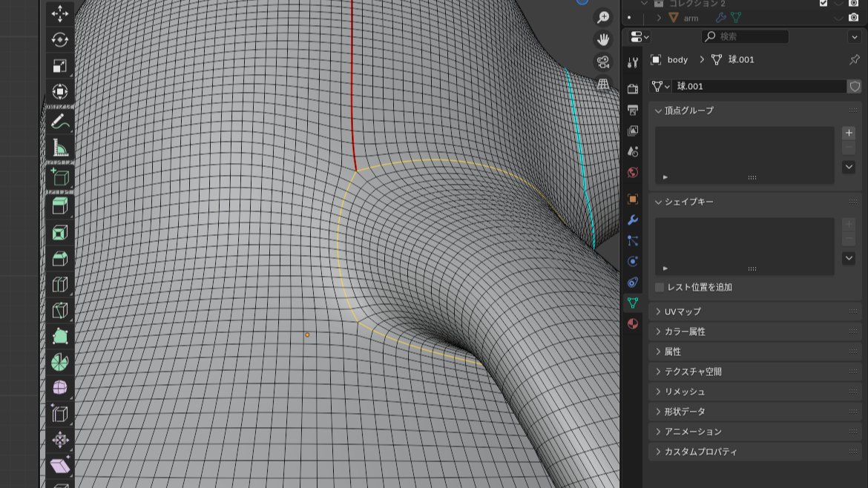
Task: Toggle perspective/orthographic view grid icon
Action: [603, 84]
